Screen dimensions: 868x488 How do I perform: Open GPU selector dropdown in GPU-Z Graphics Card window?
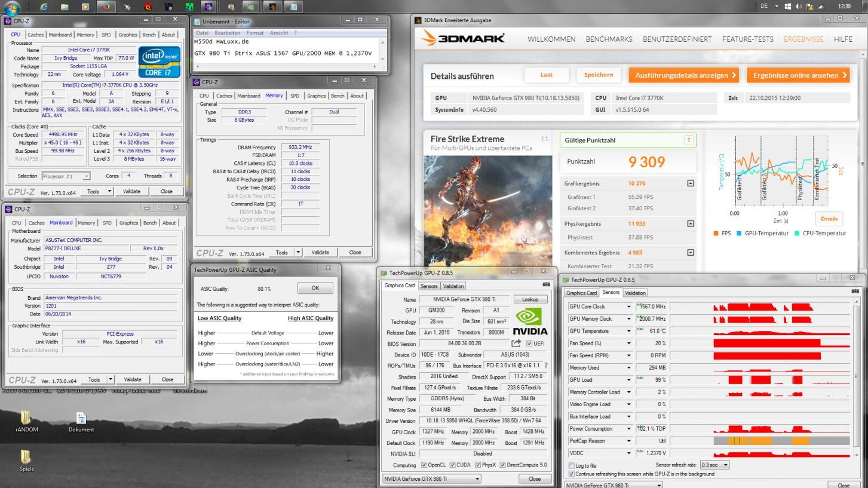(x=432, y=478)
